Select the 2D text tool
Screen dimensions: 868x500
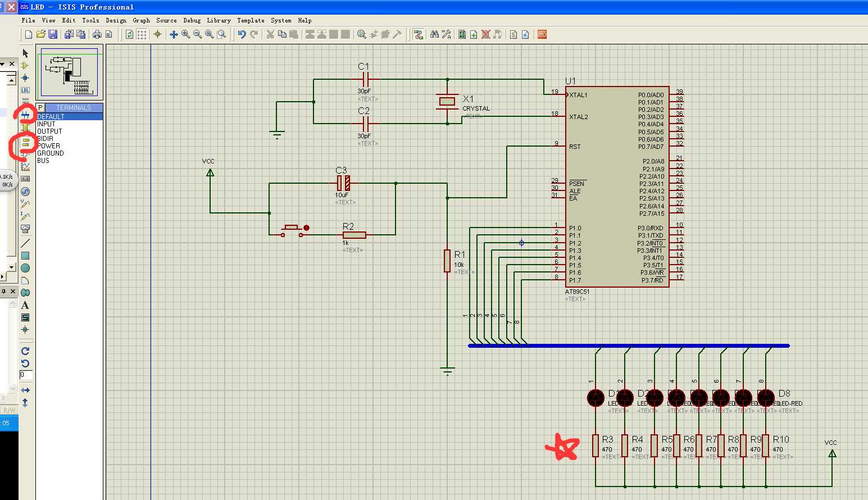coord(25,305)
